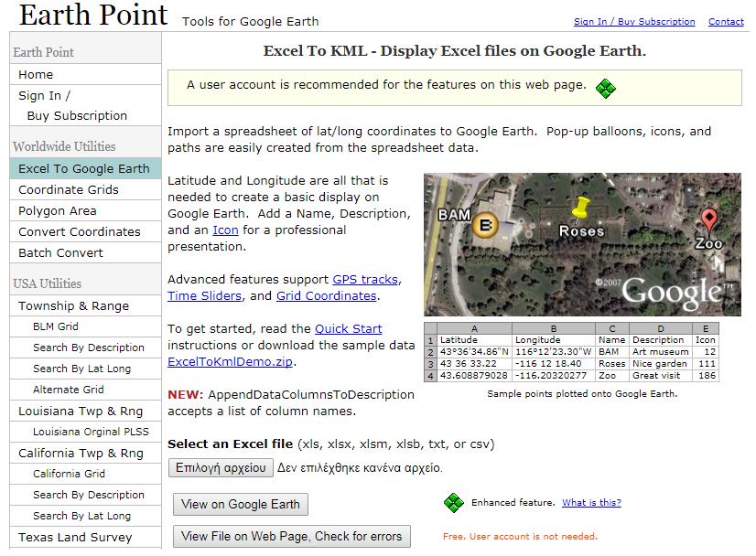Click the Contact link in header
The width and height of the screenshot is (756, 556).
click(726, 22)
